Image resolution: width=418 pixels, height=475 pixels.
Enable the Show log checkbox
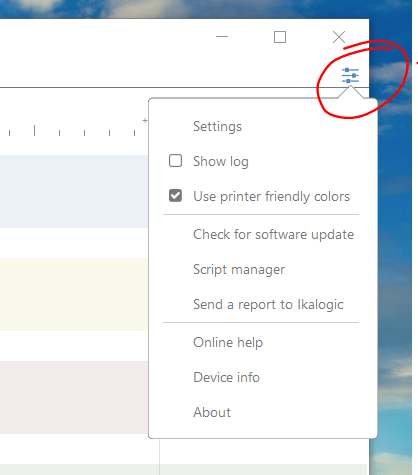coord(175,161)
